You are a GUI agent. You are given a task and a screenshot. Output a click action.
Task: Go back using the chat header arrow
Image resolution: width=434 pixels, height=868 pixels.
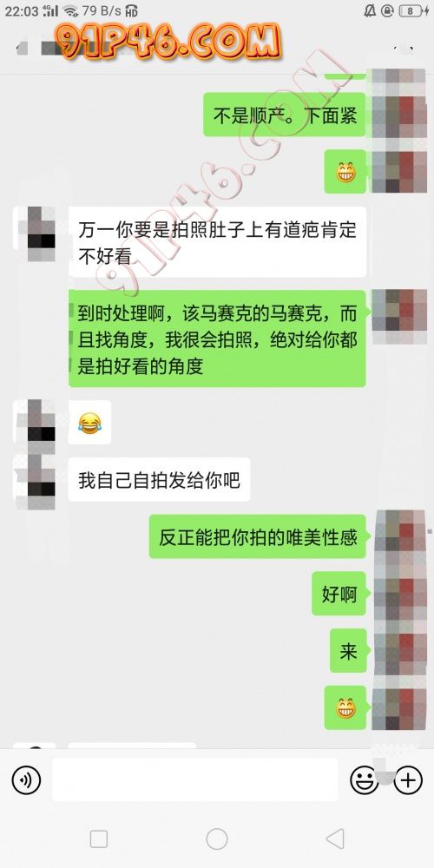[x=23, y=48]
